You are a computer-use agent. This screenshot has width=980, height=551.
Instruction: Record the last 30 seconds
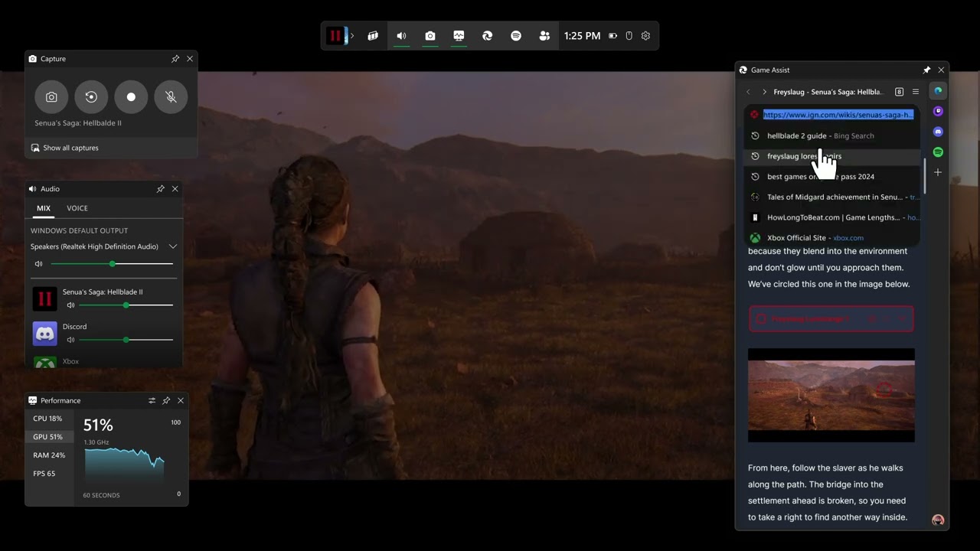coord(91,97)
